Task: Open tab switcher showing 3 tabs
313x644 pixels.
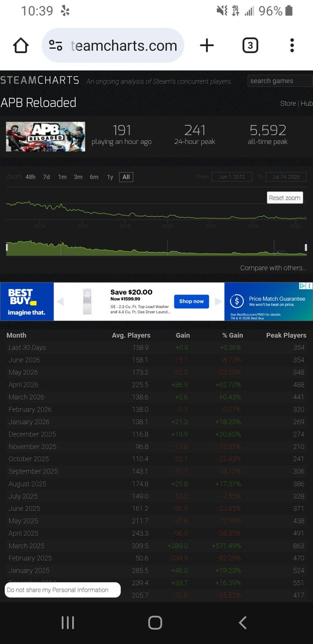Action: point(250,46)
